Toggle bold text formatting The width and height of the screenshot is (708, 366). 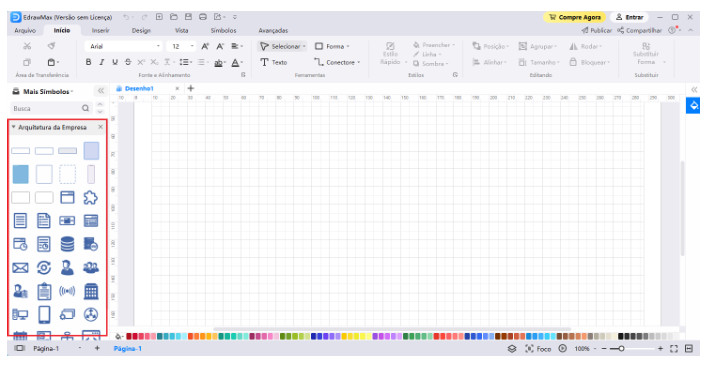click(x=88, y=62)
